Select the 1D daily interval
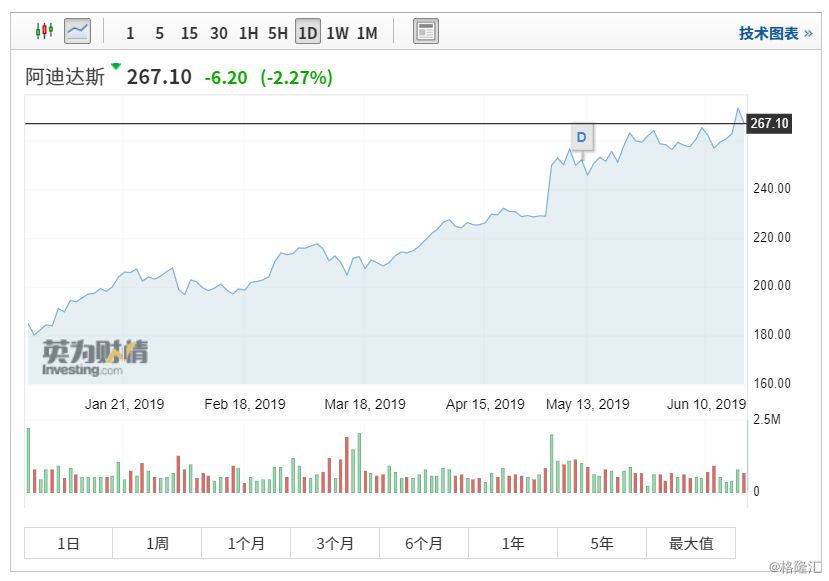Screen dimensions: 829x581 pyautogui.click(x=307, y=33)
